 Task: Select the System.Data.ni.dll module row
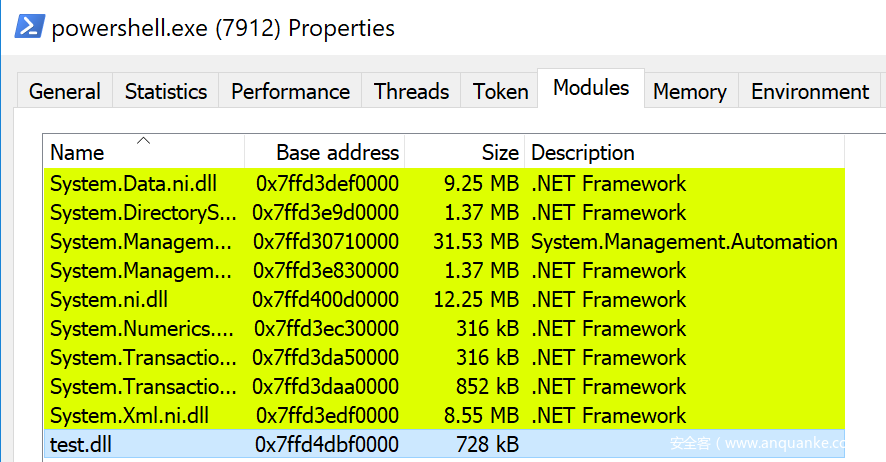pos(133,184)
